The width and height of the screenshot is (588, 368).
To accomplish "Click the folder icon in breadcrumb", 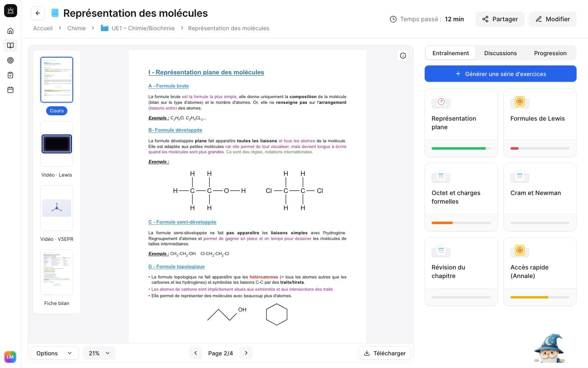I will [x=105, y=28].
